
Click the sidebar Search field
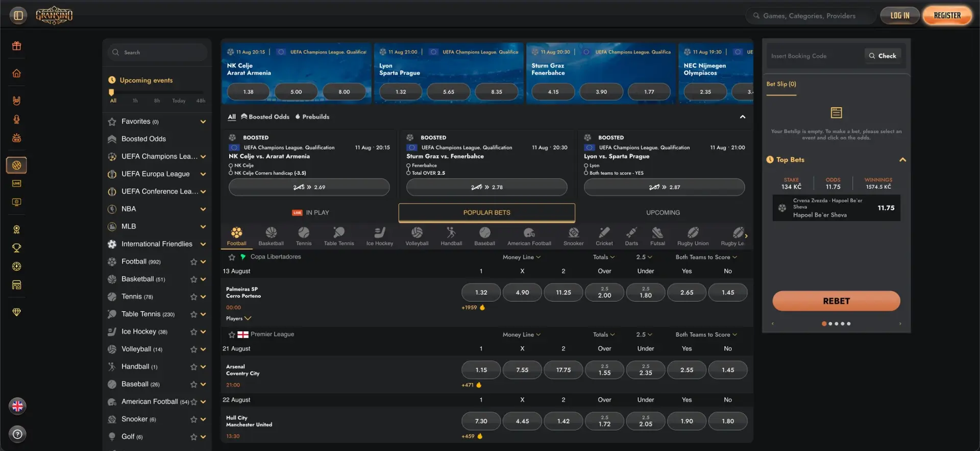157,52
